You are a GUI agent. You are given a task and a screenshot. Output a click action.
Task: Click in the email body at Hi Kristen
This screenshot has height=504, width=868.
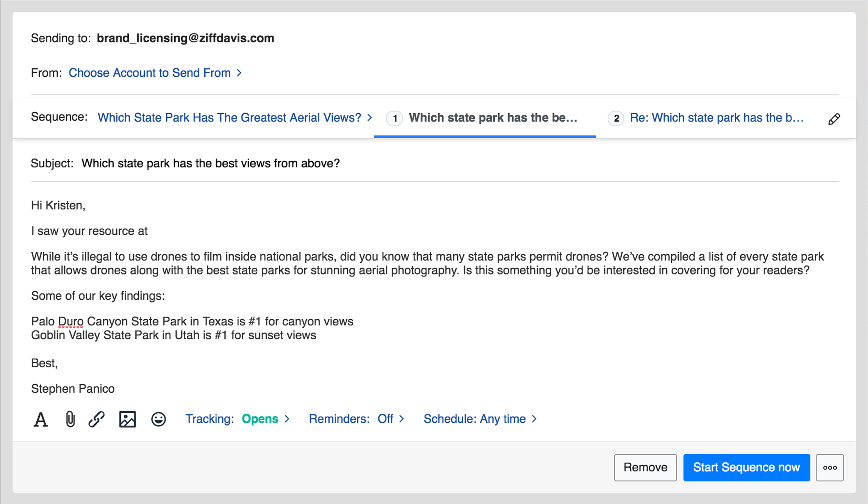click(58, 205)
